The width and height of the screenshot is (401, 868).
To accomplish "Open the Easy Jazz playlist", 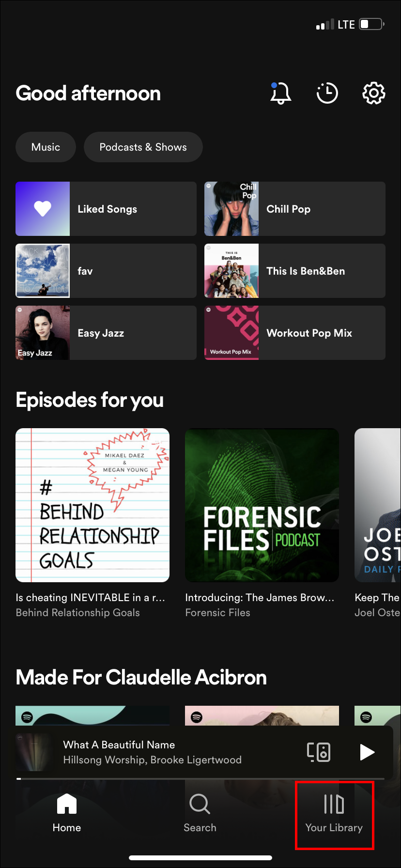I will (x=106, y=333).
